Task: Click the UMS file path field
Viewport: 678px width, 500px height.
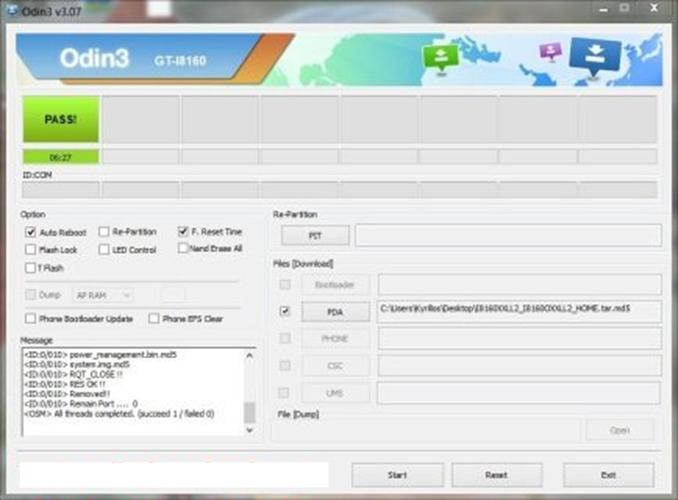Action: tap(518, 393)
